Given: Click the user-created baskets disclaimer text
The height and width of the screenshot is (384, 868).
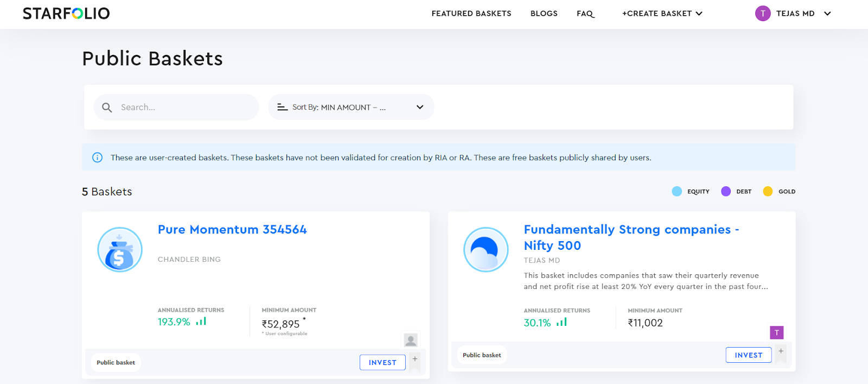Looking at the screenshot, I should point(381,158).
